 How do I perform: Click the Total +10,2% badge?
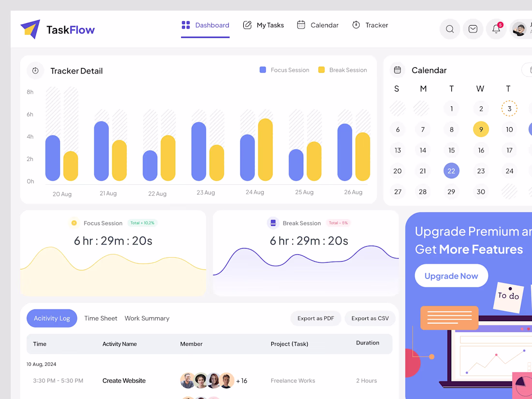(x=142, y=223)
